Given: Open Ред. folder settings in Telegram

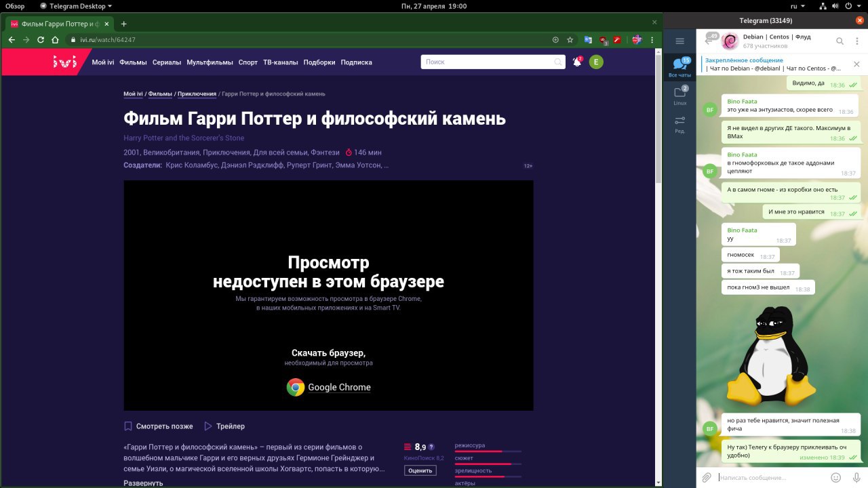Looking at the screenshot, I should coord(680,124).
